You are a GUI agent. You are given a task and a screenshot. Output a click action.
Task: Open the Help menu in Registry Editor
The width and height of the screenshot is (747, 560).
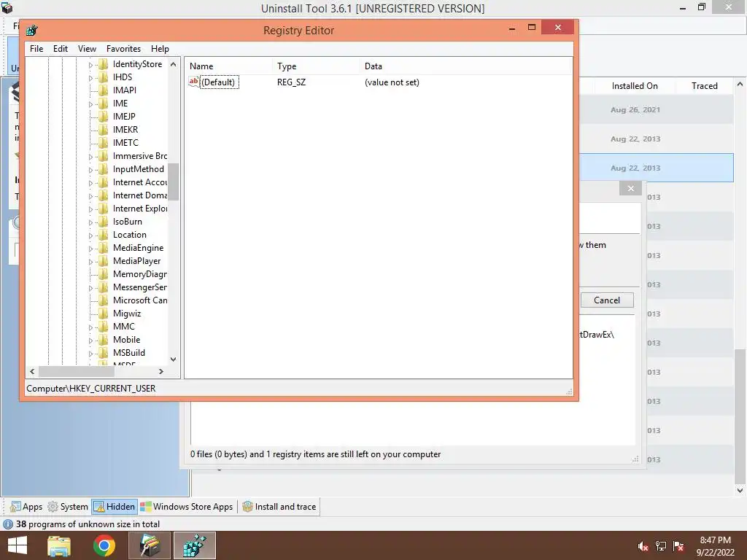160,49
